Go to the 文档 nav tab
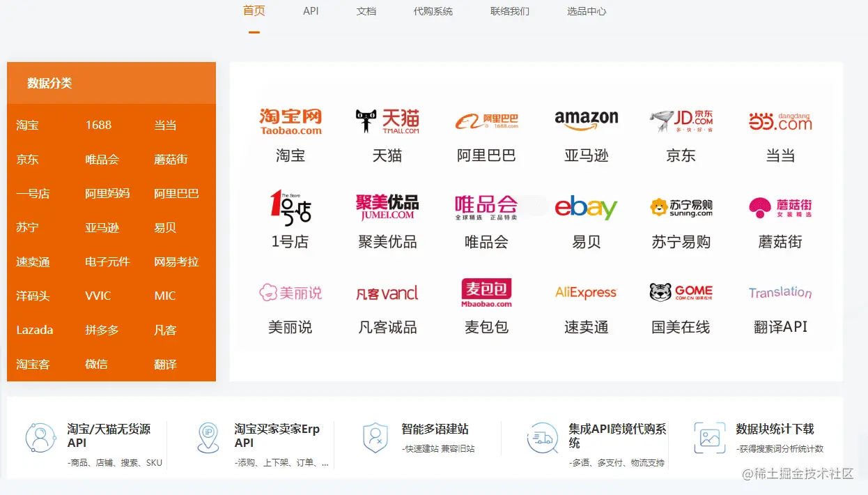The image size is (868, 495). [x=366, y=11]
